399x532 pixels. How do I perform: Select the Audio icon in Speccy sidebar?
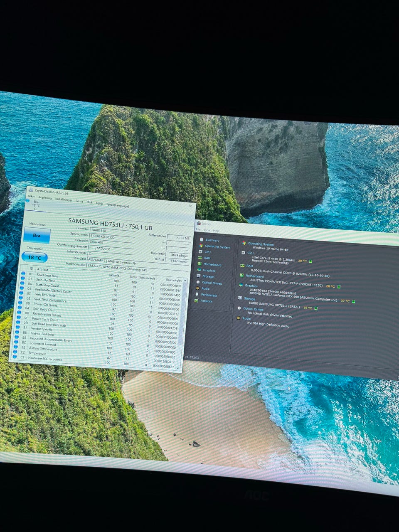(197, 288)
